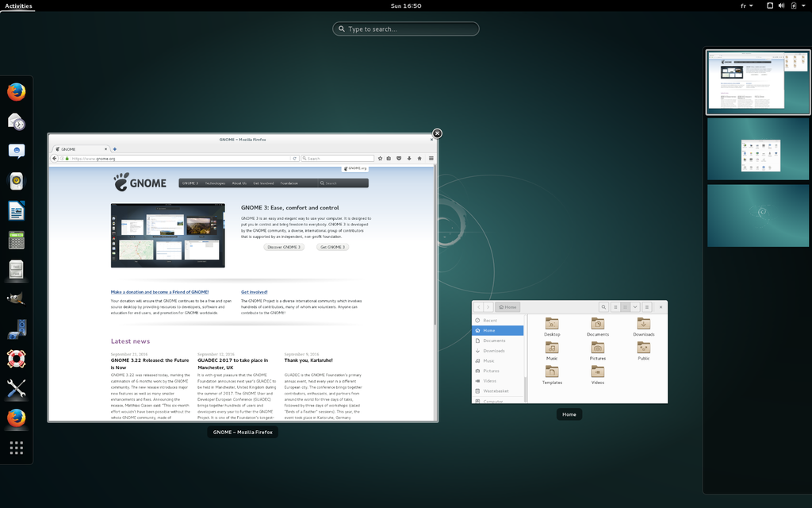Click the Firefox dock icon above the apps grid
This screenshot has height=508, width=812.
pyautogui.click(x=17, y=418)
